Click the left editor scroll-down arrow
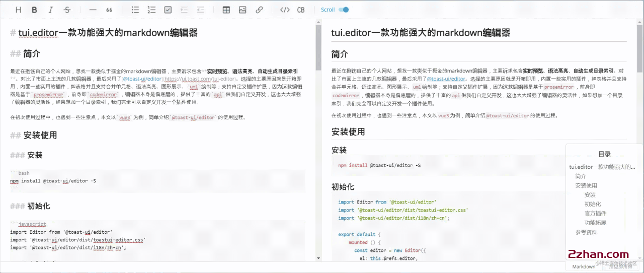This screenshot has height=273, width=644. point(318,258)
